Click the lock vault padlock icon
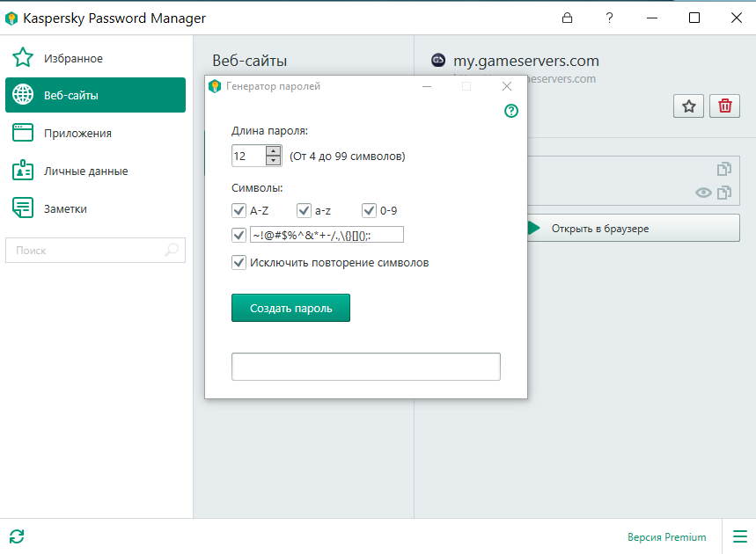 (567, 18)
